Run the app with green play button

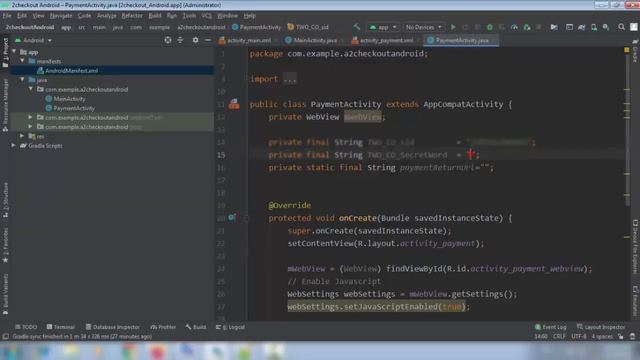coord(453,27)
